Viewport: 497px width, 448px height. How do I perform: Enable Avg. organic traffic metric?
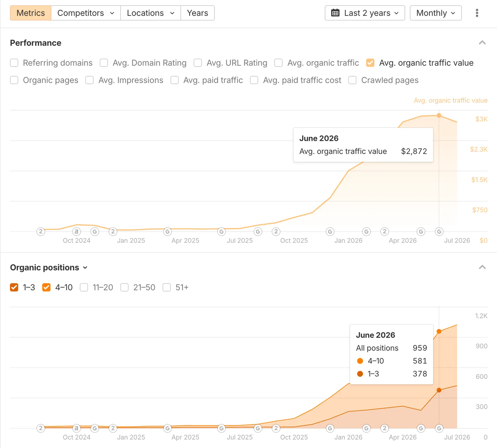point(278,63)
